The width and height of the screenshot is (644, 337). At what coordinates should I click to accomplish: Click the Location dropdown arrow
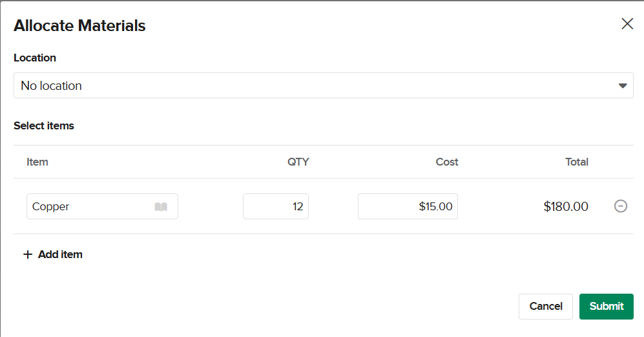623,85
